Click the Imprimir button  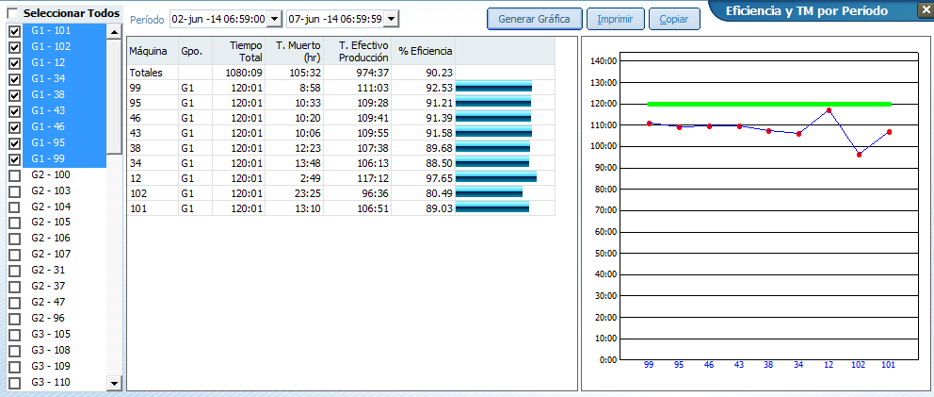615,18
